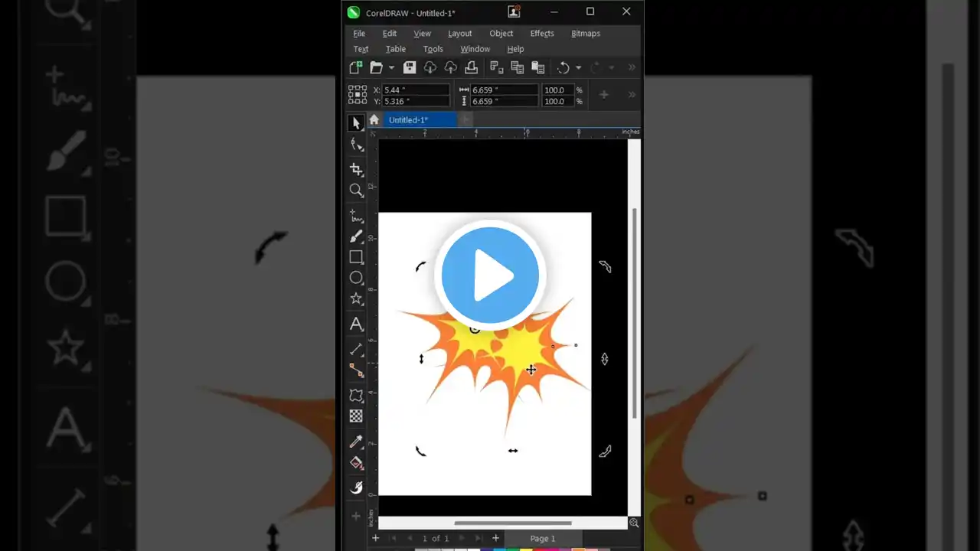Copy selection using toolbar icon
The height and width of the screenshot is (551, 980).
(517, 67)
